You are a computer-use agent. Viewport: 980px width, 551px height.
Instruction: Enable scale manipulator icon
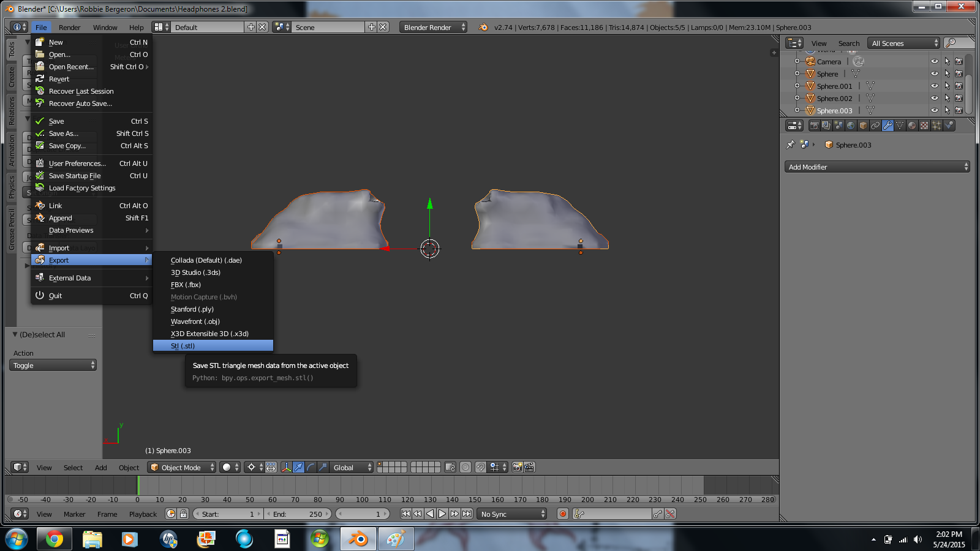[323, 467]
